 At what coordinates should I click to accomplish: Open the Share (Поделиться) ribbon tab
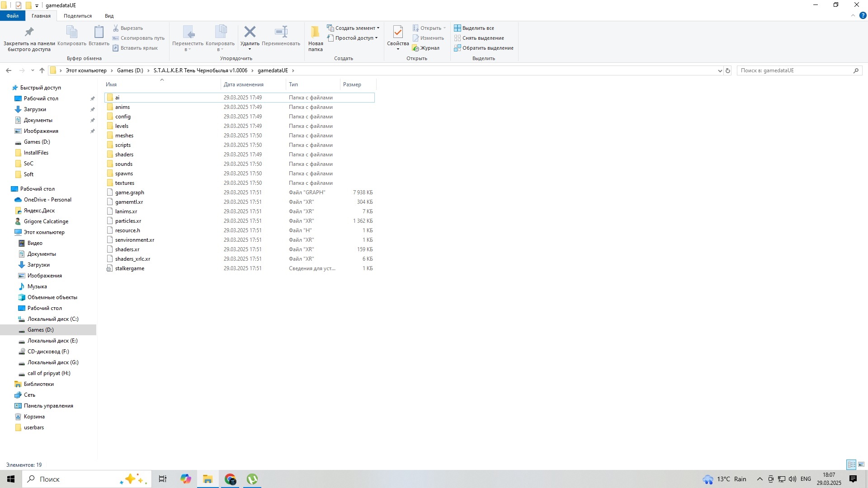(77, 16)
